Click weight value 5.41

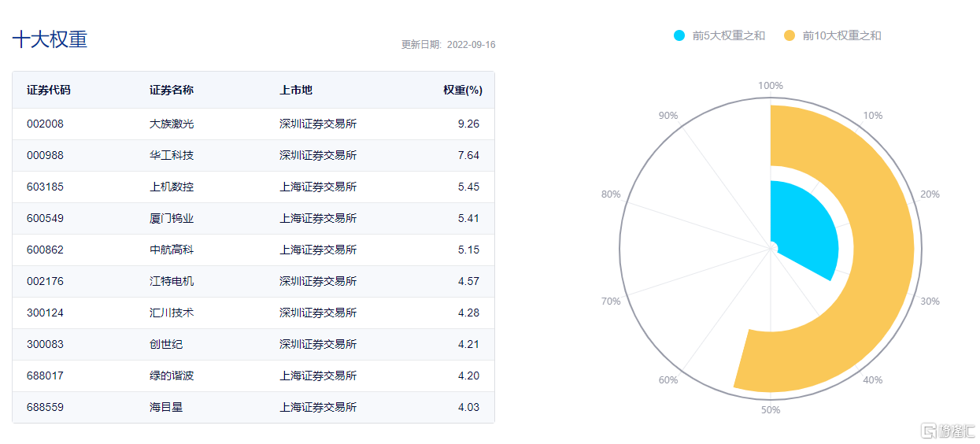468,218
